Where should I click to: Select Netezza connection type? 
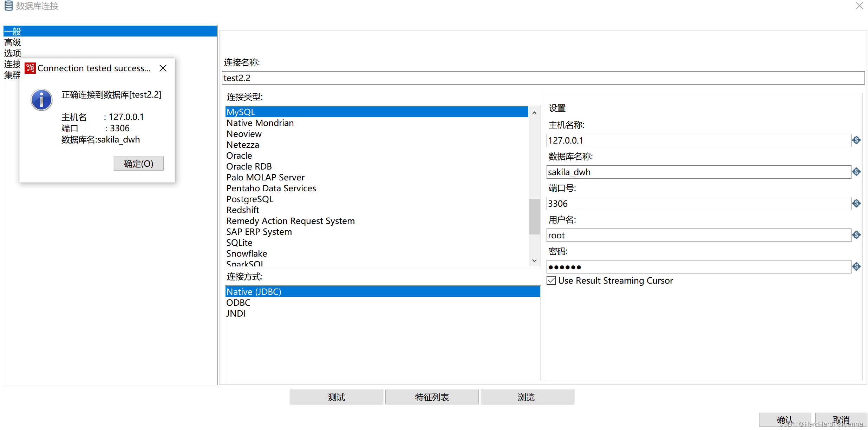(377, 145)
